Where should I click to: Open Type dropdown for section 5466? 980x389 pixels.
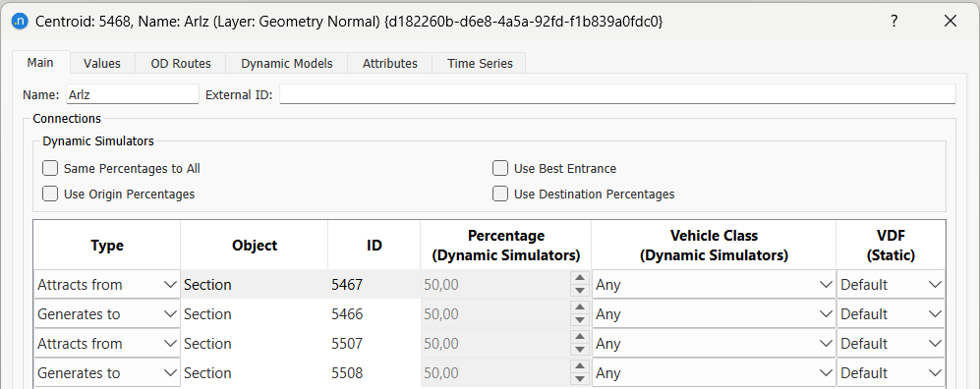(x=107, y=314)
